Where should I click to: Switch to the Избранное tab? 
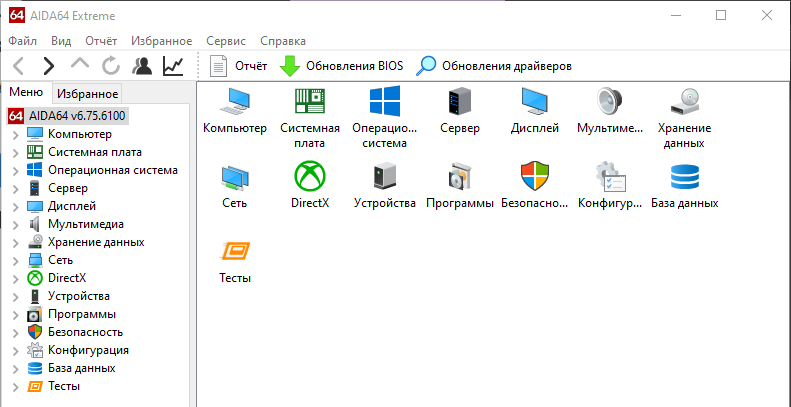[87, 94]
